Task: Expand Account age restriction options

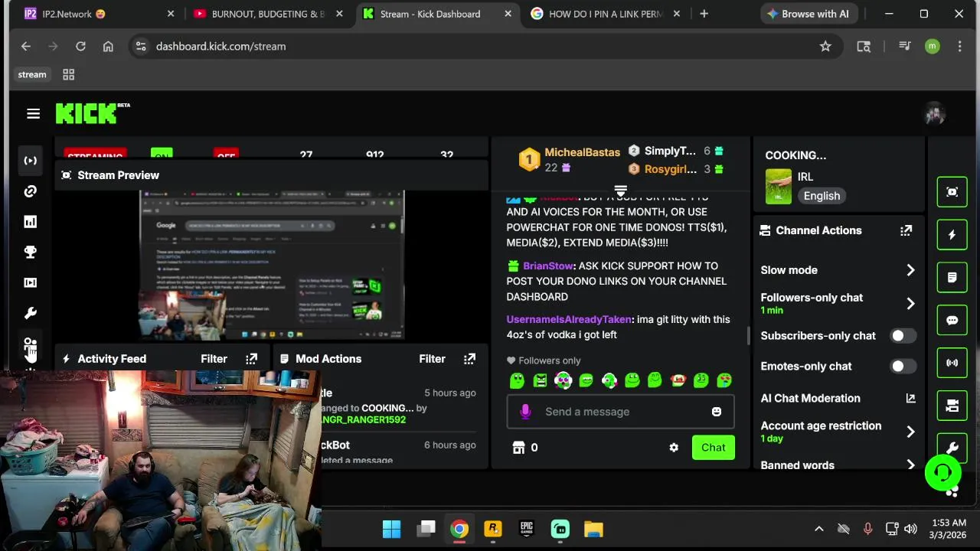Action: click(x=910, y=432)
